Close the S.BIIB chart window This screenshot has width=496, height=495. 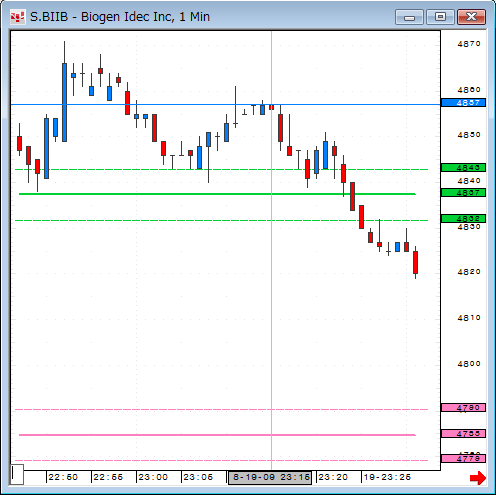(471, 17)
